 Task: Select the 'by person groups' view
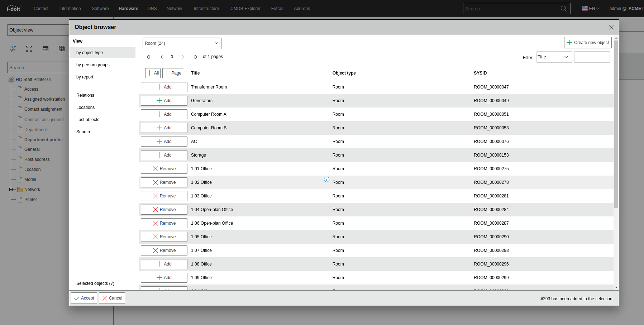click(x=93, y=65)
